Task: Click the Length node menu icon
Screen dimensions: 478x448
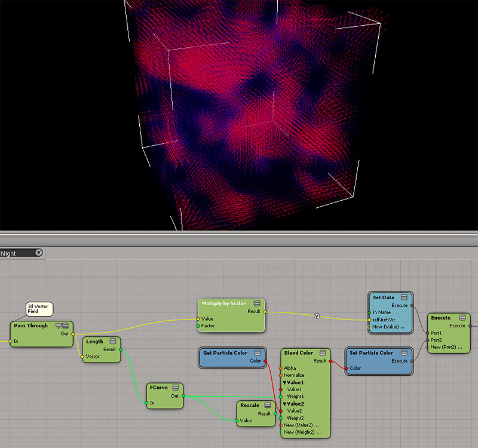Action: pyautogui.click(x=112, y=341)
